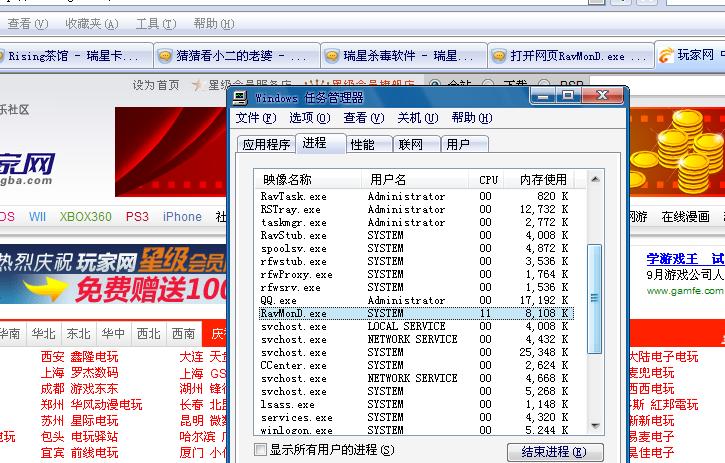
Task: Open browser 帮助(H) menu
Action: 214,24
